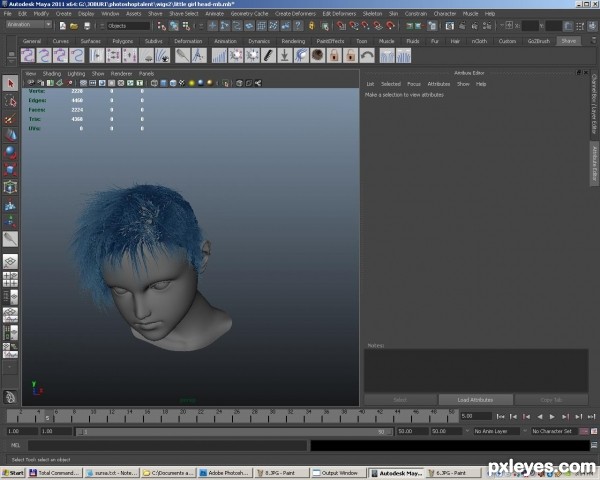The image size is (600, 480).
Task: Click the question mark help icon
Action: tap(298, 26)
